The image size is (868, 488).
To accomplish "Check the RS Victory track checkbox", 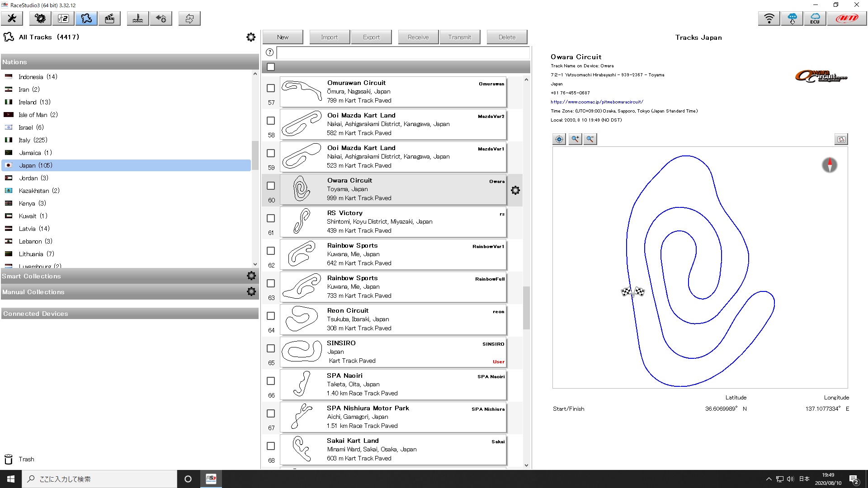I will click(271, 218).
